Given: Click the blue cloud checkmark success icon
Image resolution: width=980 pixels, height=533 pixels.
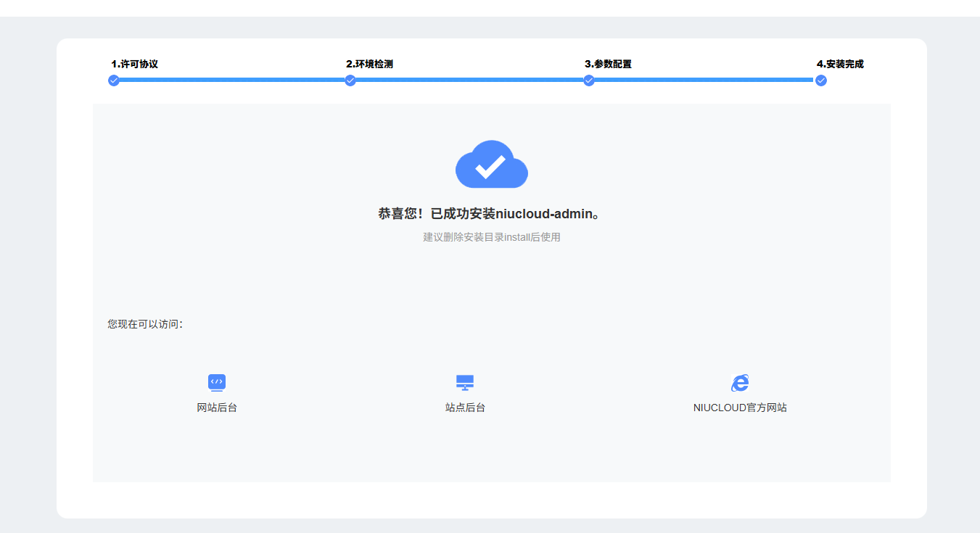Looking at the screenshot, I should pyautogui.click(x=491, y=165).
